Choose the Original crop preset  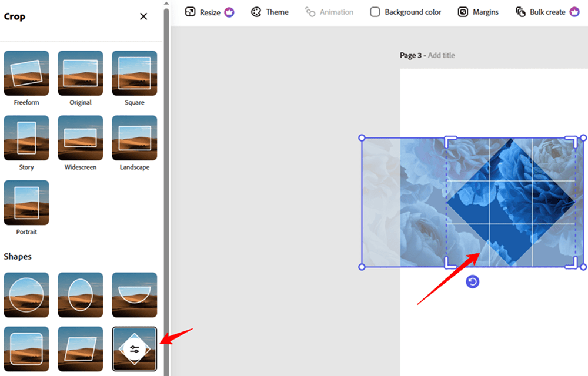click(x=80, y=73)
